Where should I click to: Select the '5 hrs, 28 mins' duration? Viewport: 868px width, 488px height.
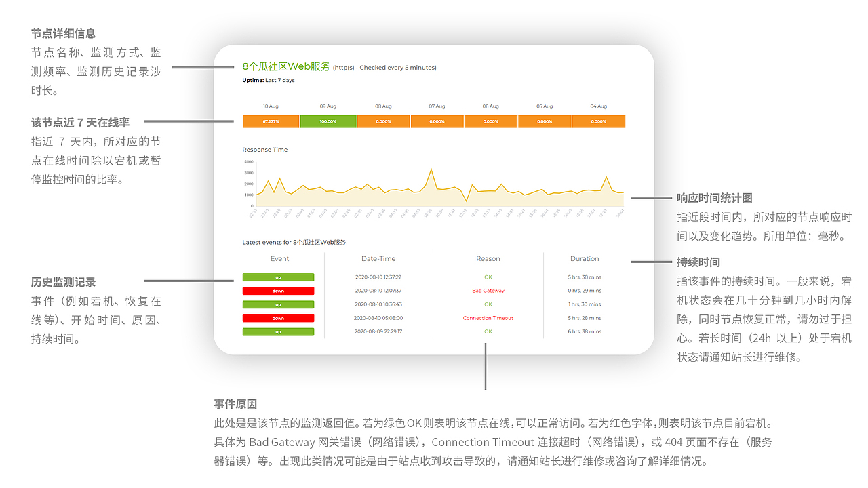point(585,318)
